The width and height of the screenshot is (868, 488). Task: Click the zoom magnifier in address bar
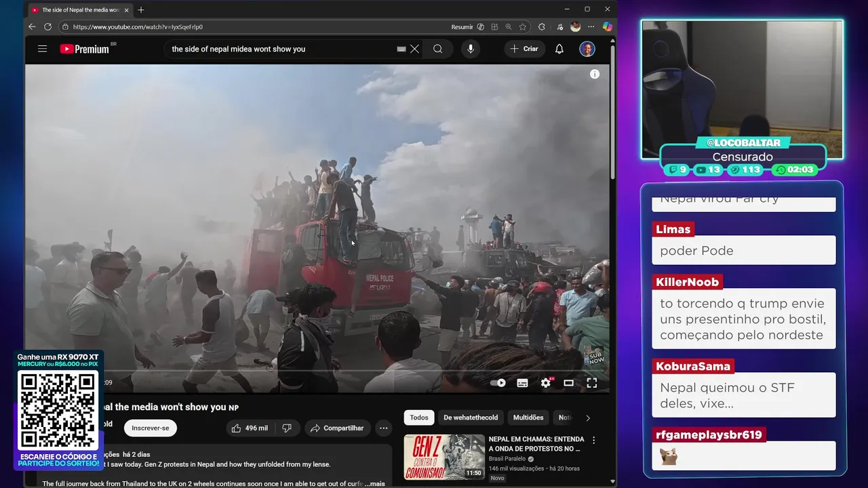509,27
